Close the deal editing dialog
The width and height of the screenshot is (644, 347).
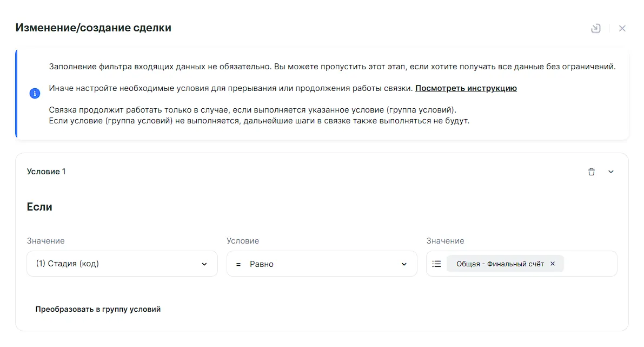[x=622, y=28]
